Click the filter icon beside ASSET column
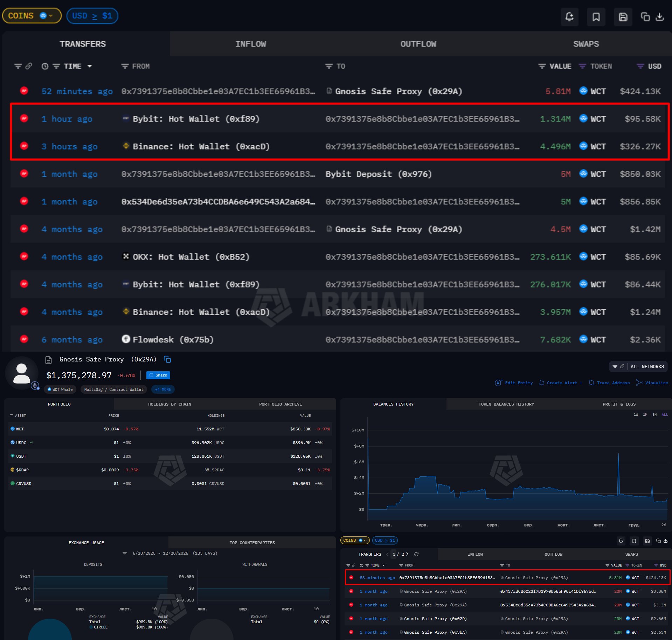This screenshot has width=672, height=640. pos(12,415)
